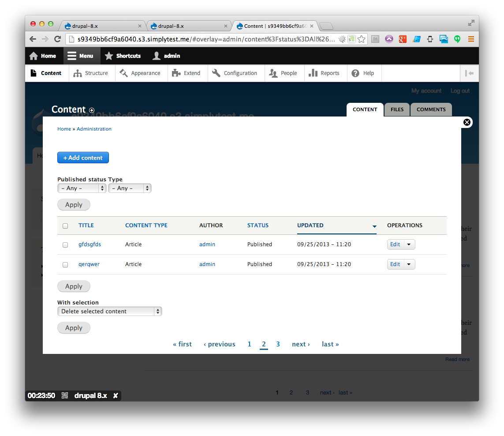
Task: Edit the gfdsgfds article
Action: (x=396, y=244)
